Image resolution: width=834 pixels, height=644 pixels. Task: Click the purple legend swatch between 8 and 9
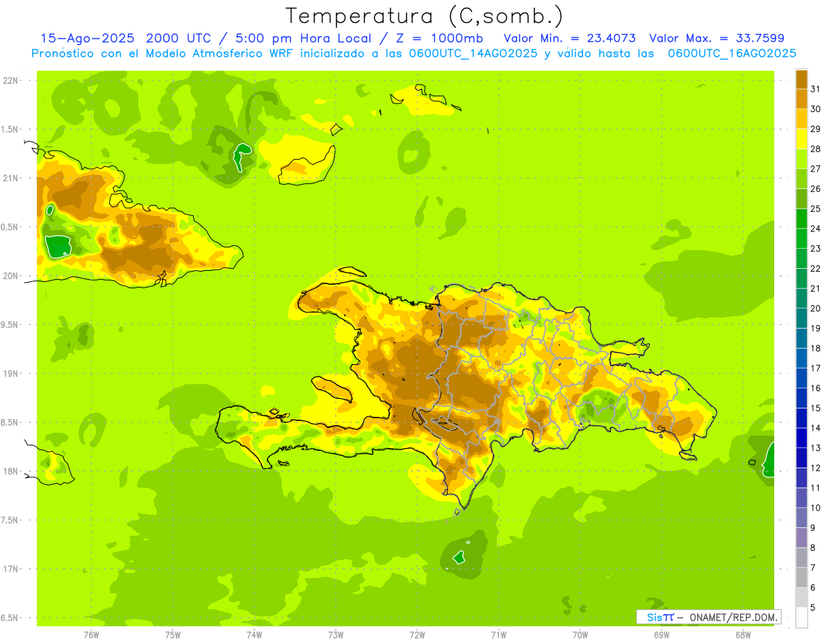(801, 537)
